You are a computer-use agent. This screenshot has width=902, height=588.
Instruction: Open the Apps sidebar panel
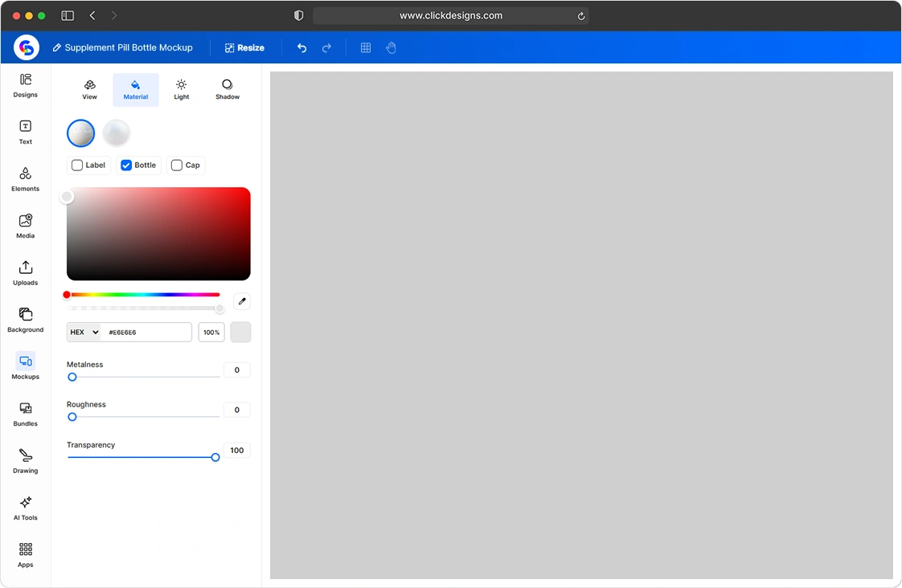pos(25,556)
